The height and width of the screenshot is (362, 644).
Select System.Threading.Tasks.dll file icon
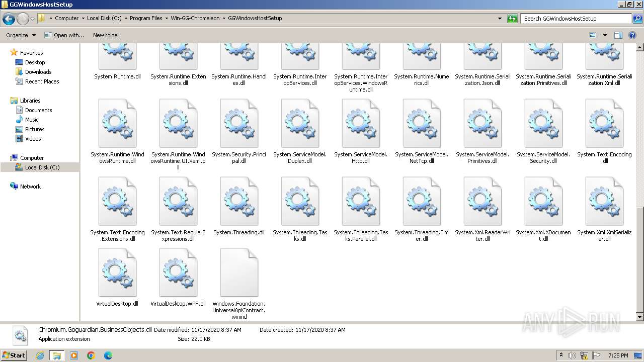tap(300, 201)
